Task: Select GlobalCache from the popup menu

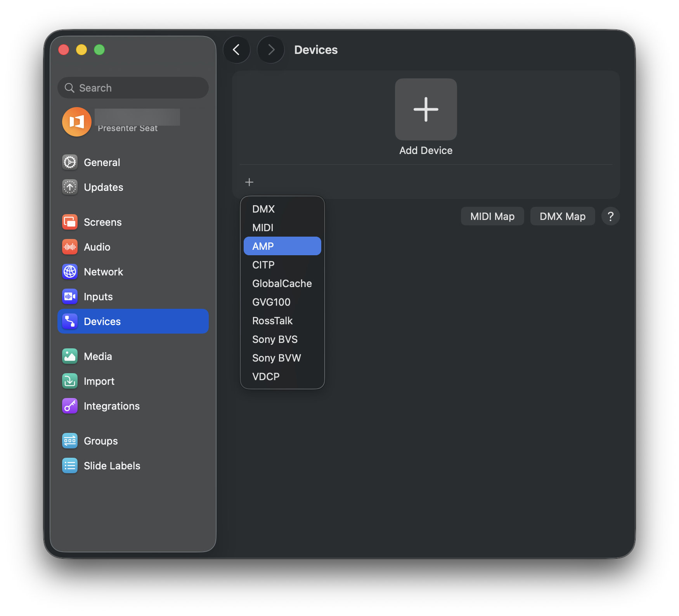Action: [x=282, y=283]
